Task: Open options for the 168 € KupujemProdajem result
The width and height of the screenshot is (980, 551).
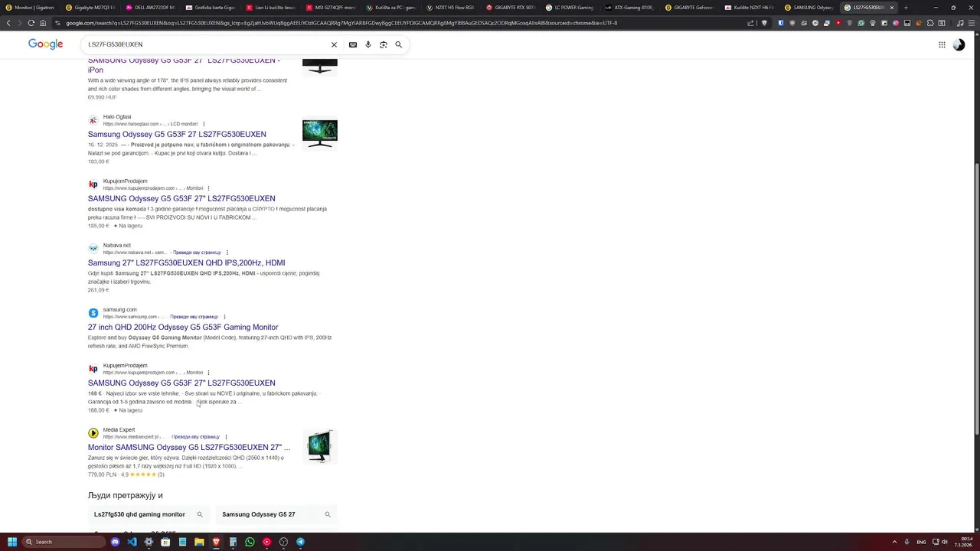Action: (208, 373)
